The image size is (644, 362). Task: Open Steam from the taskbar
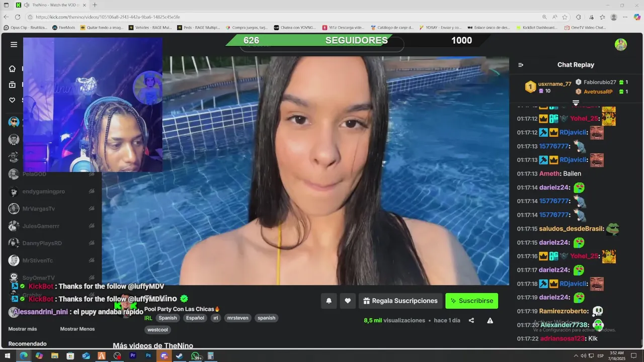(179, 356)
